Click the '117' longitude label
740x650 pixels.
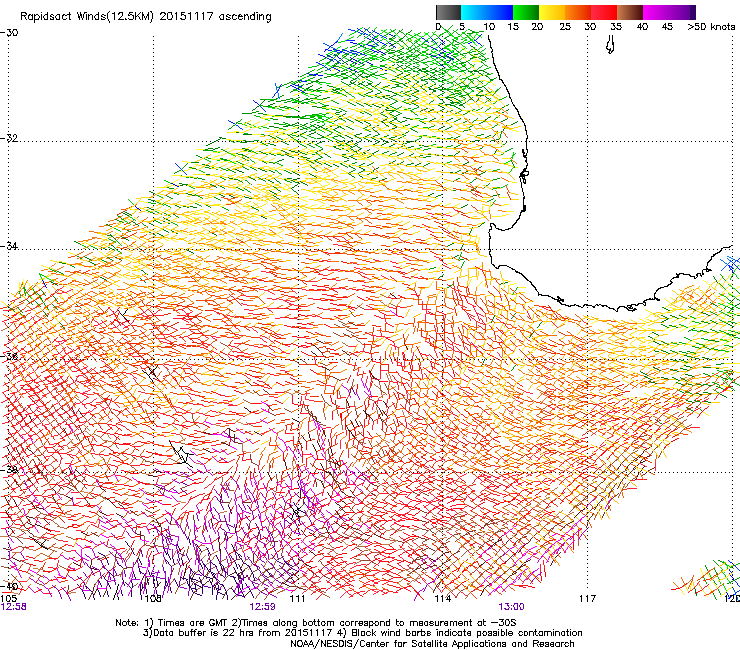[x=587, y=599]
